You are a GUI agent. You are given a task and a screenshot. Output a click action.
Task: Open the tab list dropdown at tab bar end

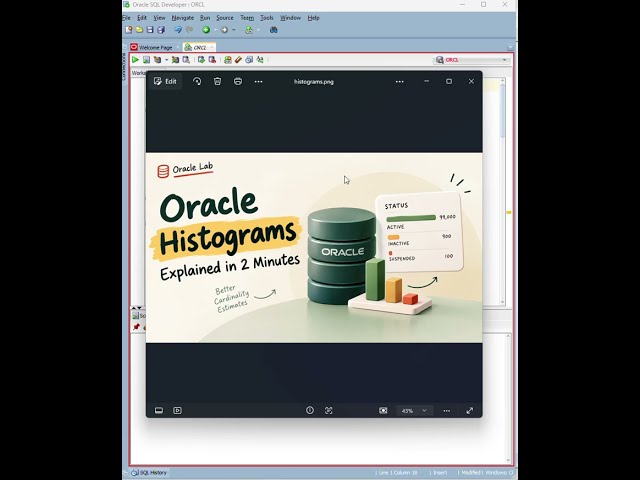[510, 48]
